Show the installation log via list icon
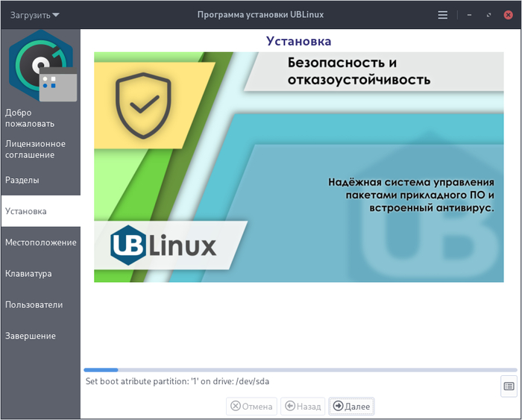 (x=509, y=386)
